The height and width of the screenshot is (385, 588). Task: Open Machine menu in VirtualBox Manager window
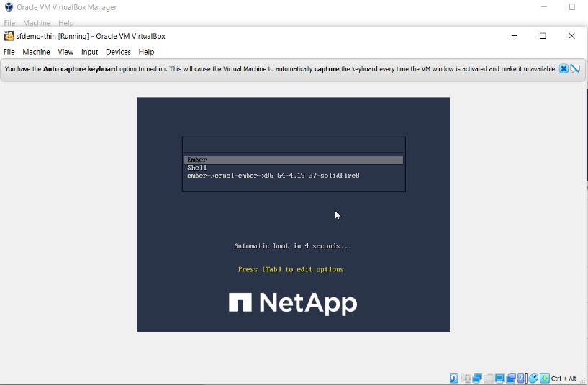[x=37, y=23]
